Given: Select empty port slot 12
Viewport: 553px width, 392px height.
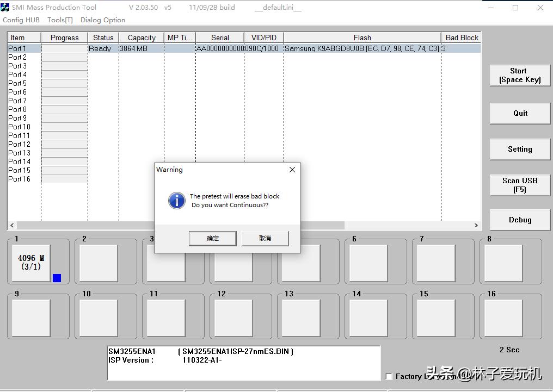Looking at the screenshot, I should (x=234, y=318).
